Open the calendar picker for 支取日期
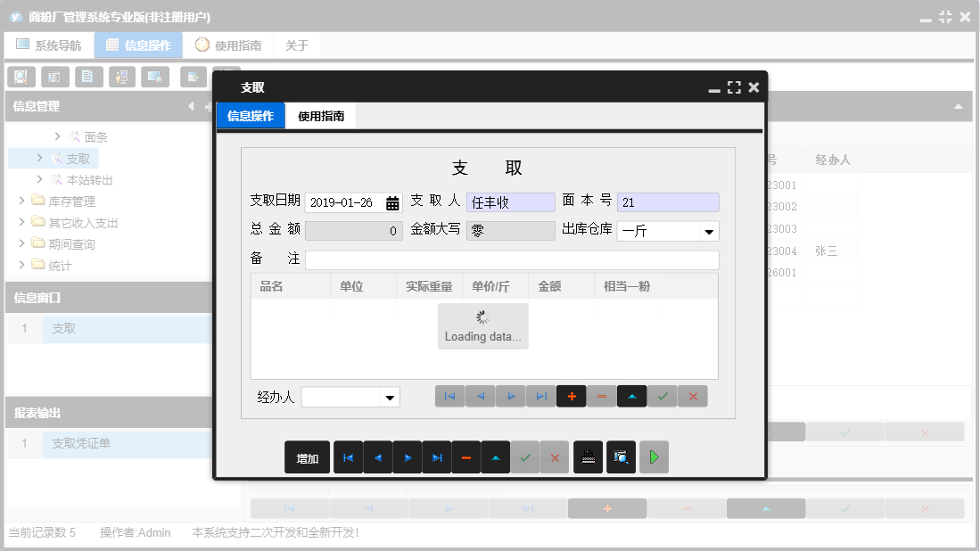 tap(392, 201)
